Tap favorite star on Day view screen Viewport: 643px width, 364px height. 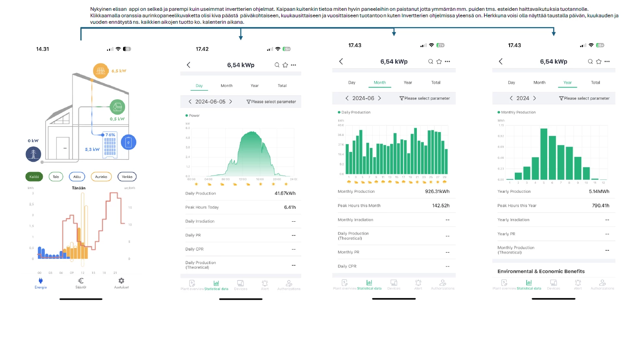(x=285, y=65)
